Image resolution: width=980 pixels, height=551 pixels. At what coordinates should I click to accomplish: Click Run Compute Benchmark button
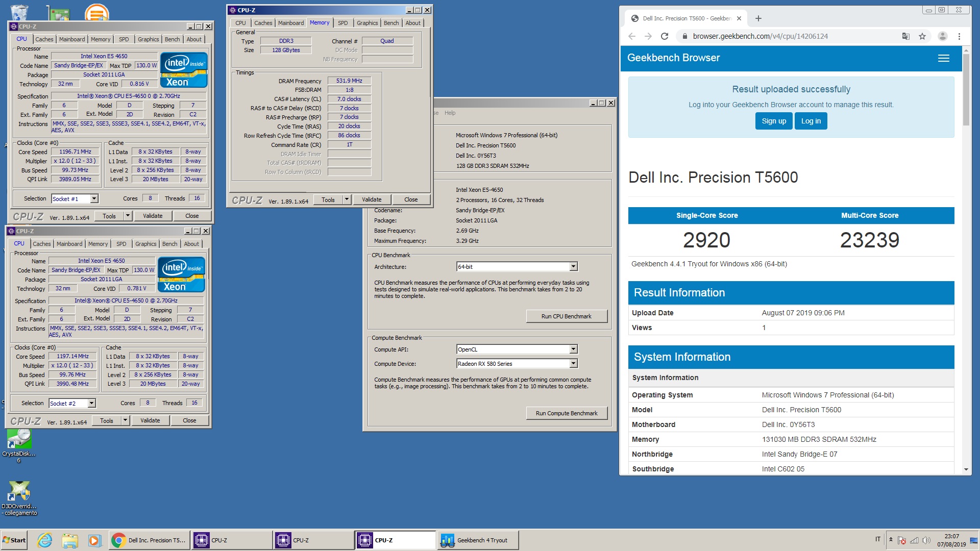tap(567, 413)
